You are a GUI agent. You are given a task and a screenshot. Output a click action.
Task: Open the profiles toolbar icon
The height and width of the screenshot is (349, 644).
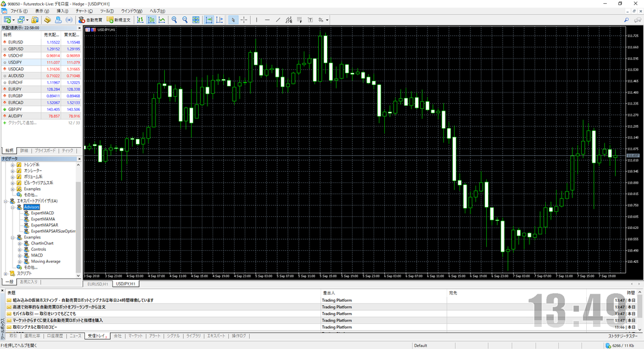(21, 19)
